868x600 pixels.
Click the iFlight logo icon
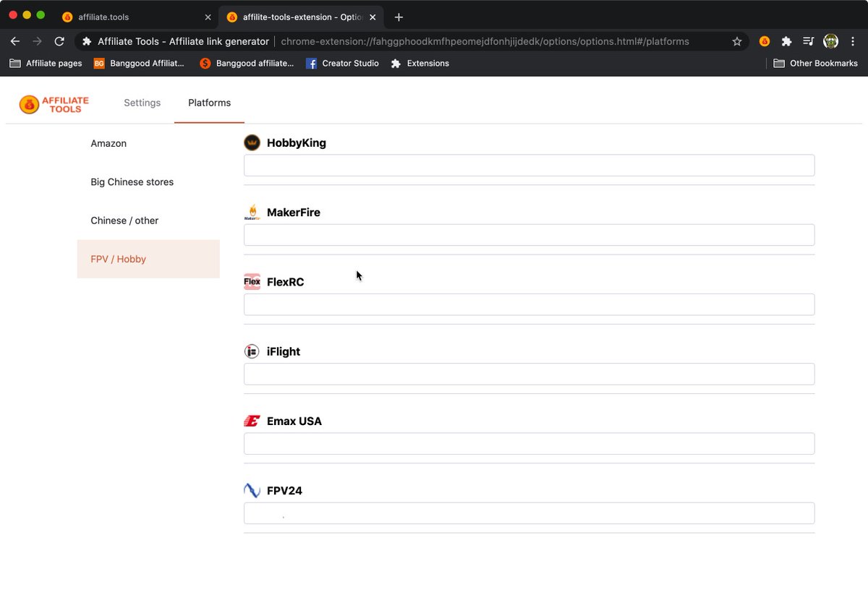(x=252, y=351)
